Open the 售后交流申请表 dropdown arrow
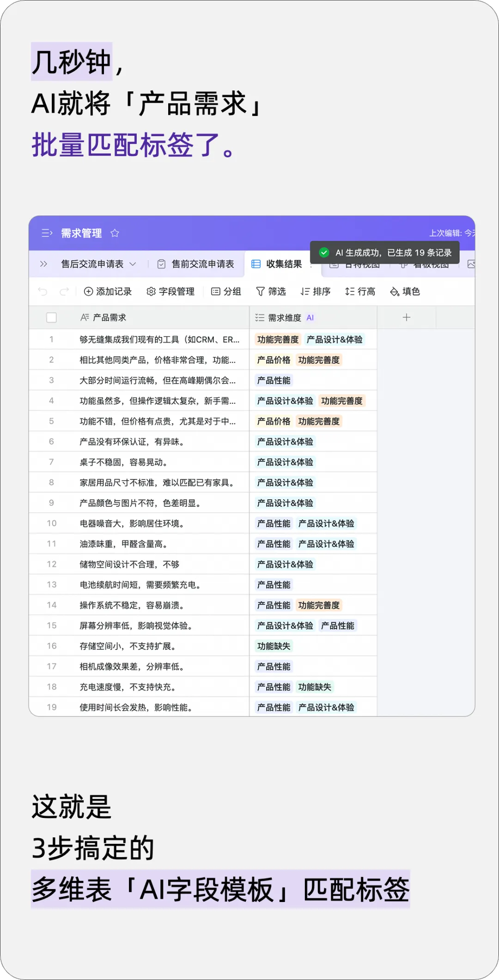The image size is (499, 980). (x=133, y=264)
